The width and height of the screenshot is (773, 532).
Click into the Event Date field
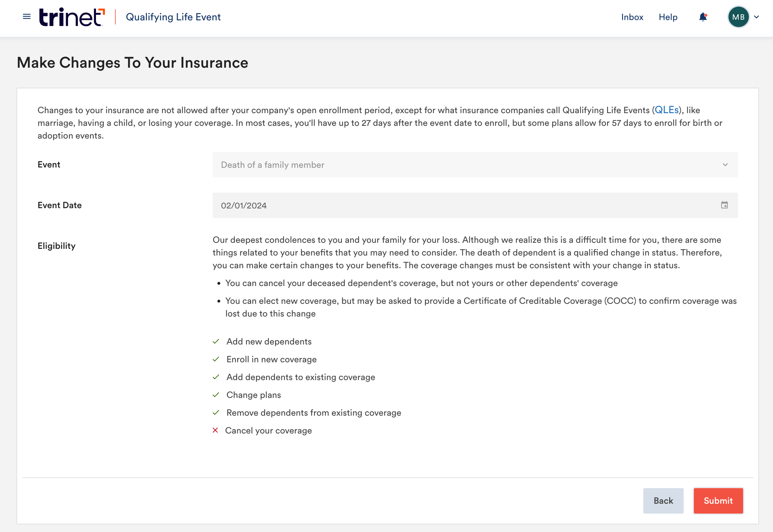pos(467,205)
